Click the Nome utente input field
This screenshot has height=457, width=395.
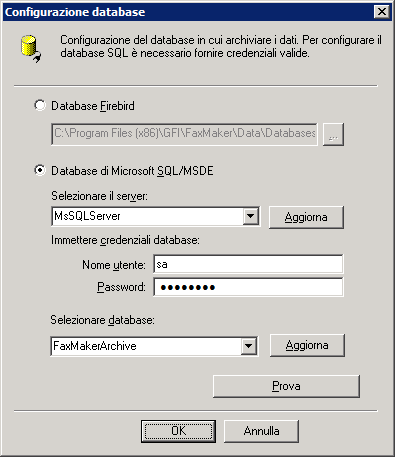248,264
